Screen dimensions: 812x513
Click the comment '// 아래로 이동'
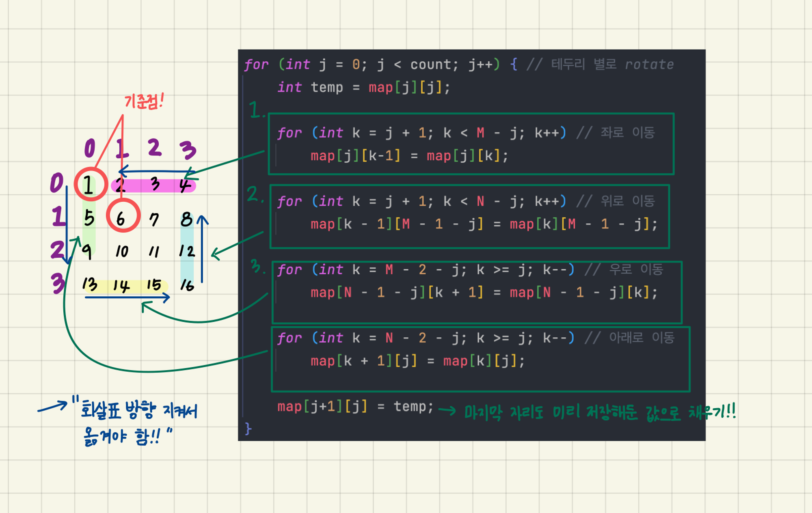tap(629, 338)
